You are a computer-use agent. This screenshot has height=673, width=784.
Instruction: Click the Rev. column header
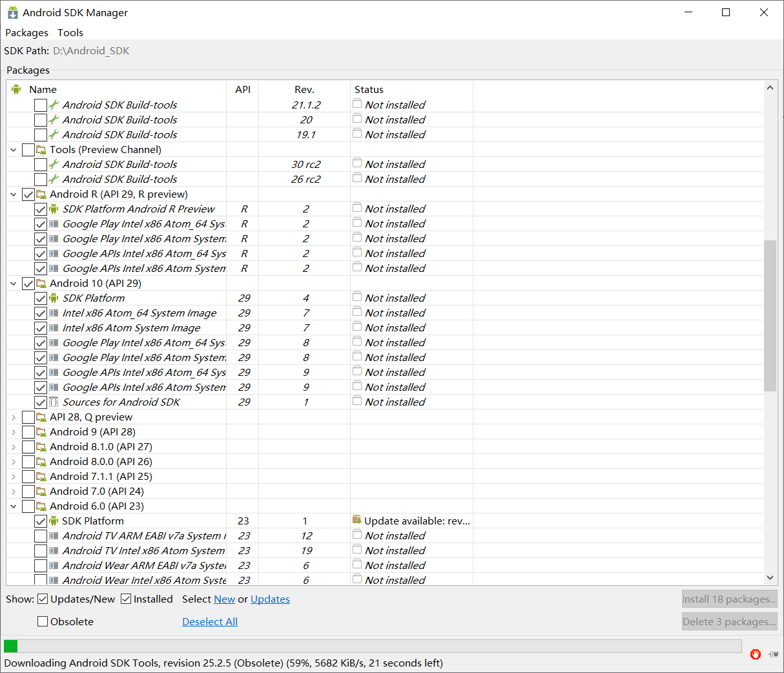[x=304, y=89]
